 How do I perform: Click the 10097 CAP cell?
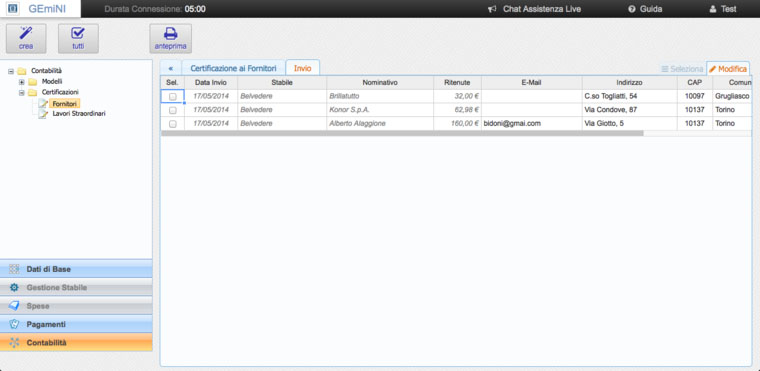695,97
